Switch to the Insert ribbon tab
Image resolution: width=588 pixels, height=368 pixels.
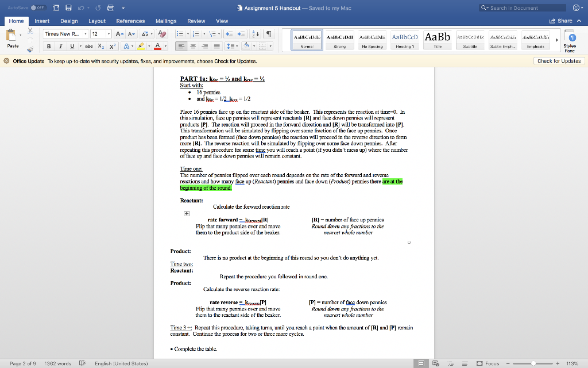(42, 21)
